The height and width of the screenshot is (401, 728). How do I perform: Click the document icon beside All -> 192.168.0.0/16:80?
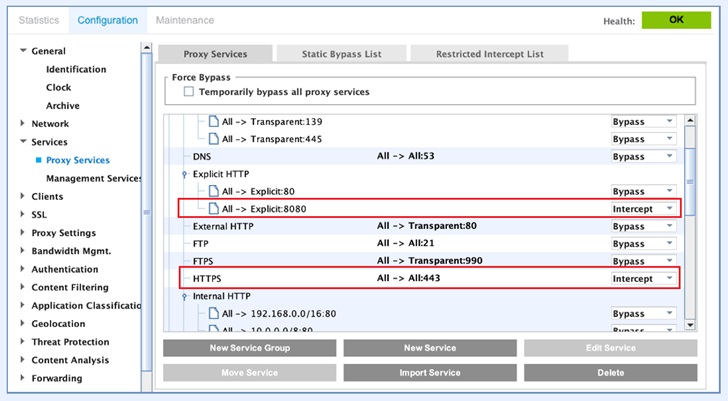click(211, 313)
